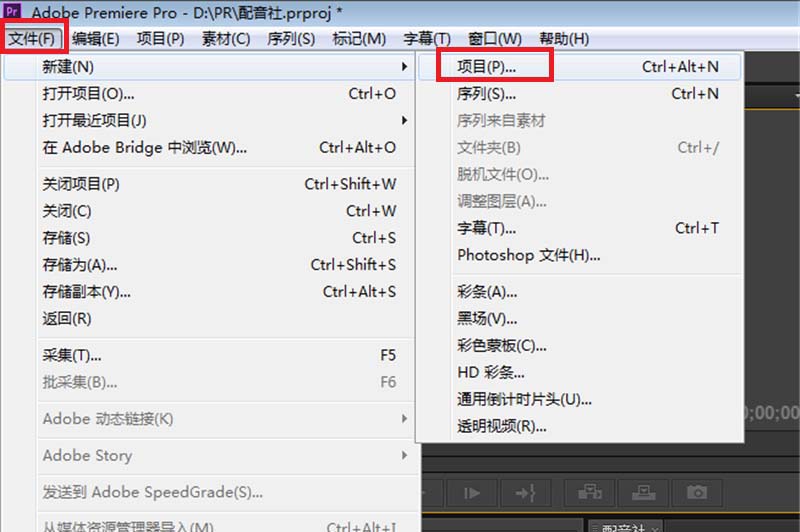Open the 项目(P) menu in menu bar
Screen dimensions: 800x532
(x=160, y=39)
